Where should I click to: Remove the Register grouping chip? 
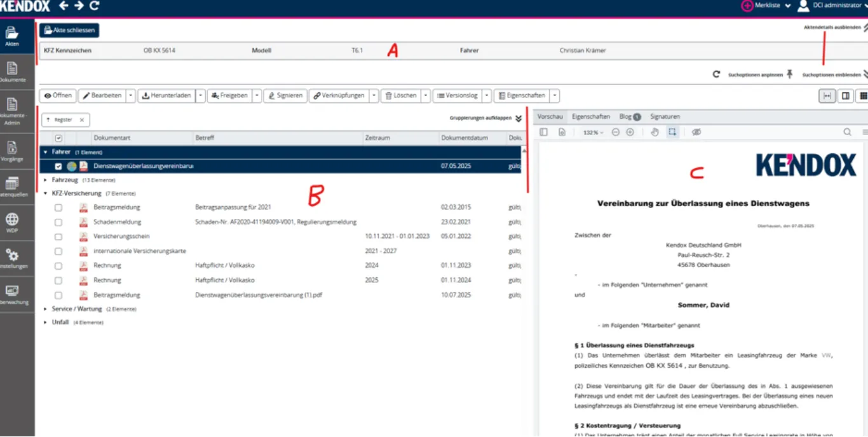tap(81, 120)
